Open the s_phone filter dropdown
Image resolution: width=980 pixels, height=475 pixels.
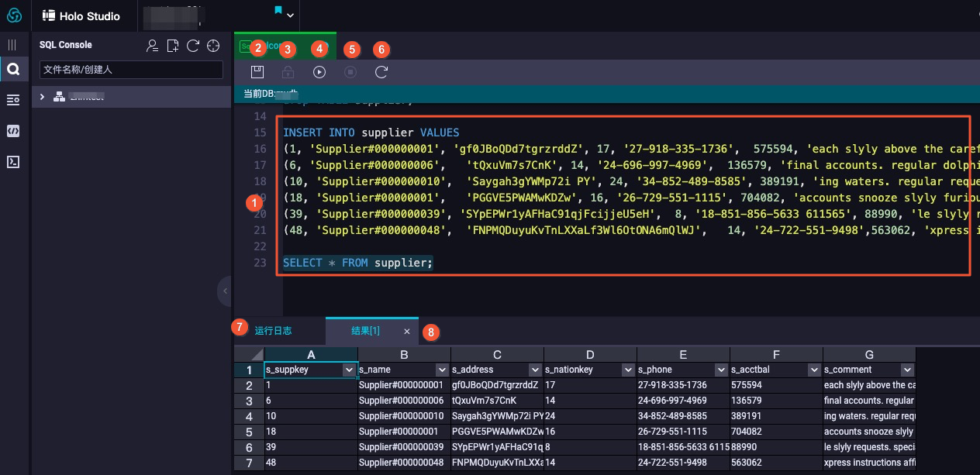click(721, 370)
